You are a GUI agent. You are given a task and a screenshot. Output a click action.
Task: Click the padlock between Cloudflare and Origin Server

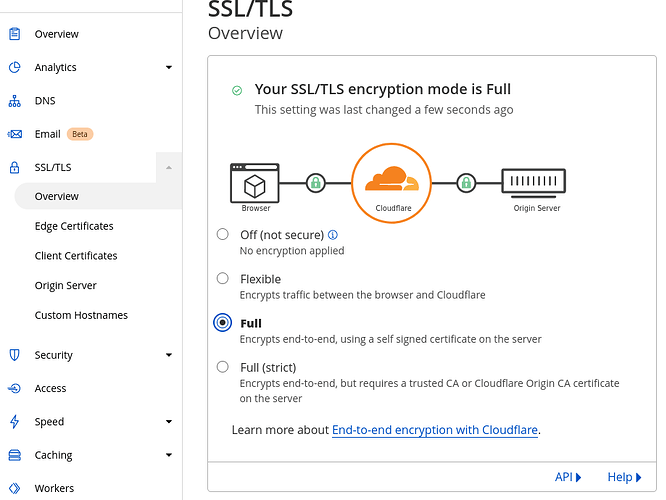(x=466, y=183)
